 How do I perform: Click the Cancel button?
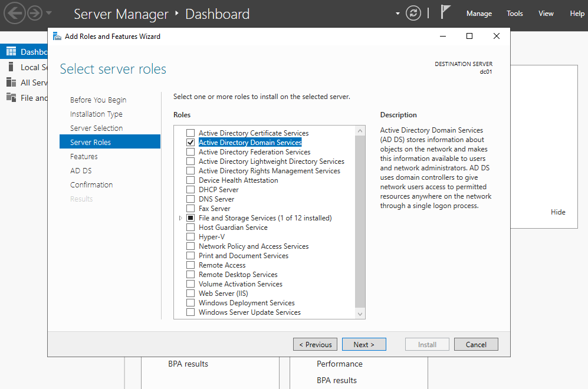point(476,344)
